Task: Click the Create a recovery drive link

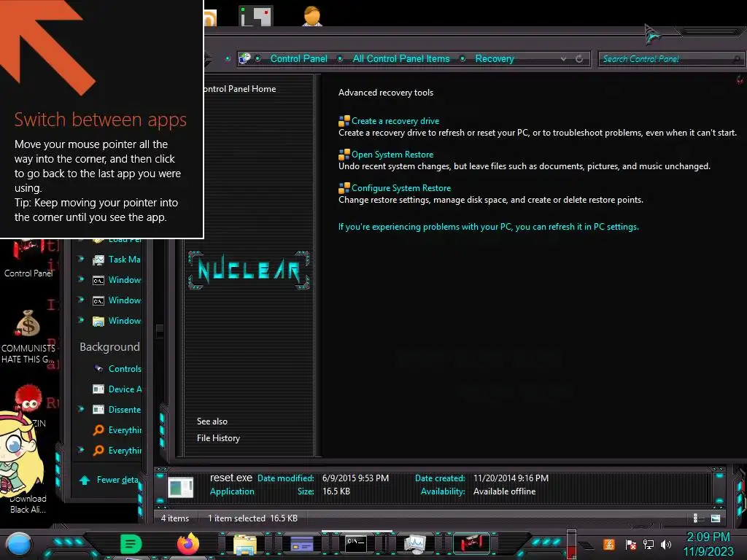Action: [395, 121]
